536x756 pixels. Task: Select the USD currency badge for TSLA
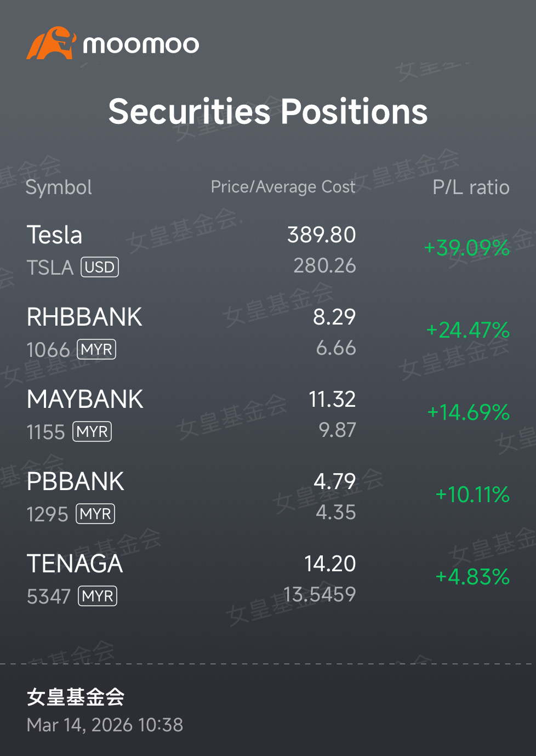(100, 268)
